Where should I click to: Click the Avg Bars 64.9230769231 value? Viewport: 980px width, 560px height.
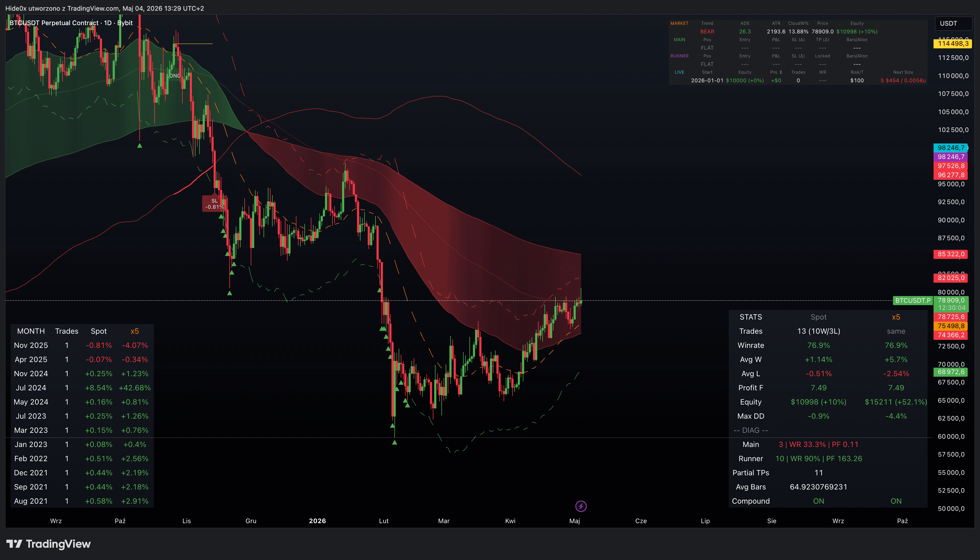click(x=819, y=487)
